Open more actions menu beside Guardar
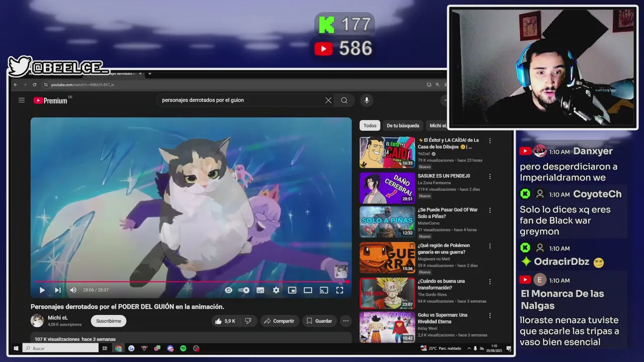 346,321
